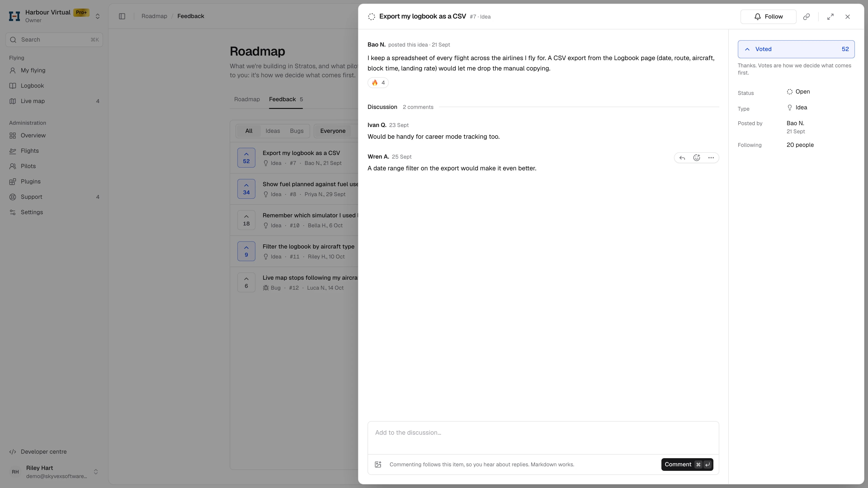Copy link to this idea via the link icon
The width and height of the screenshot is (868, 488).
point(806,16)
